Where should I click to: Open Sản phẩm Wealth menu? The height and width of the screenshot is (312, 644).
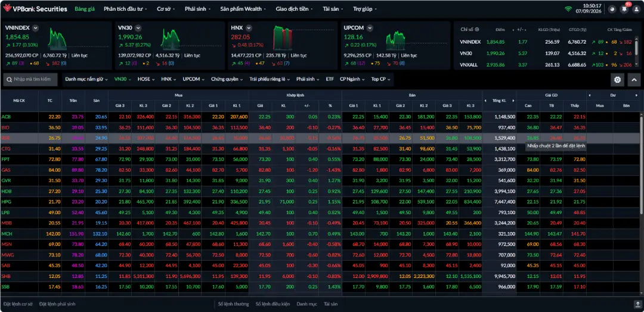tap(243, 9)
